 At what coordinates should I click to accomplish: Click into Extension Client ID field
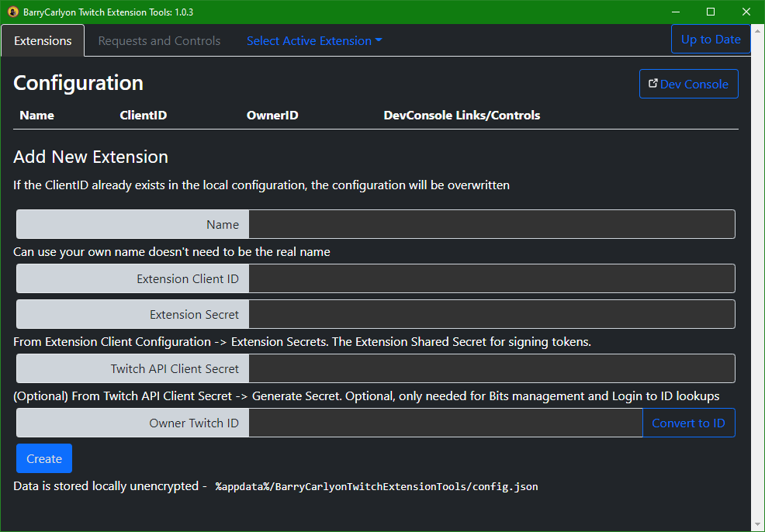[x=492, y=278]
